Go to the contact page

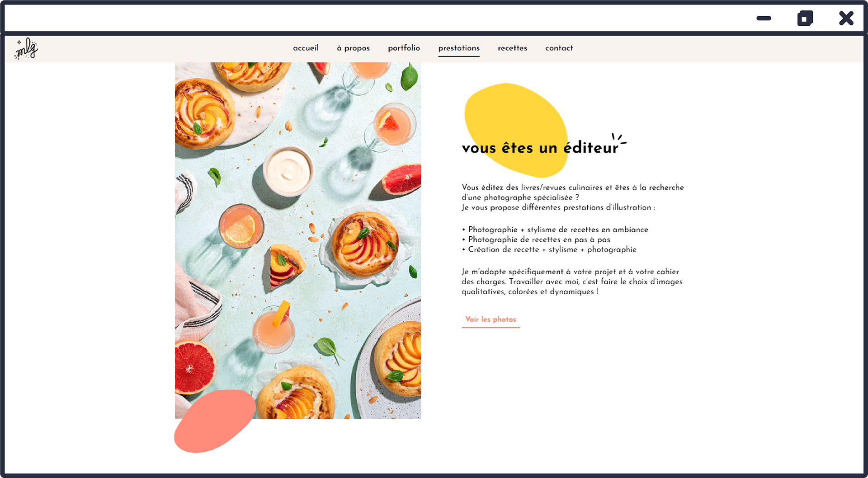point(559,48)
